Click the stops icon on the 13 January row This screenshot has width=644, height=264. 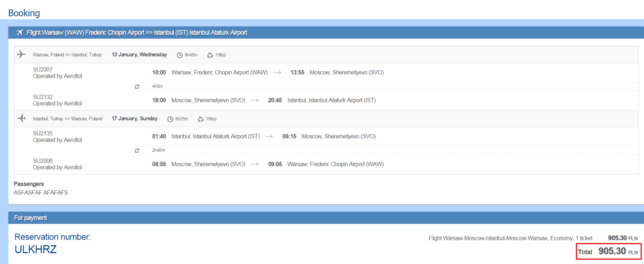[210, 55]
